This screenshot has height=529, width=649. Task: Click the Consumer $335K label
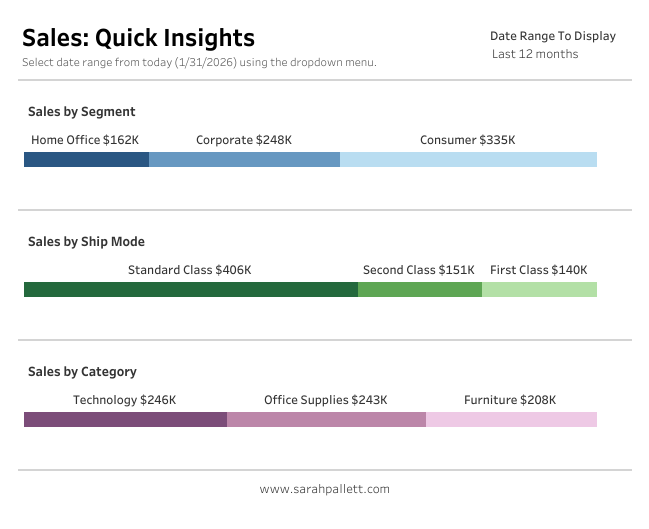[x=468, y=140]
